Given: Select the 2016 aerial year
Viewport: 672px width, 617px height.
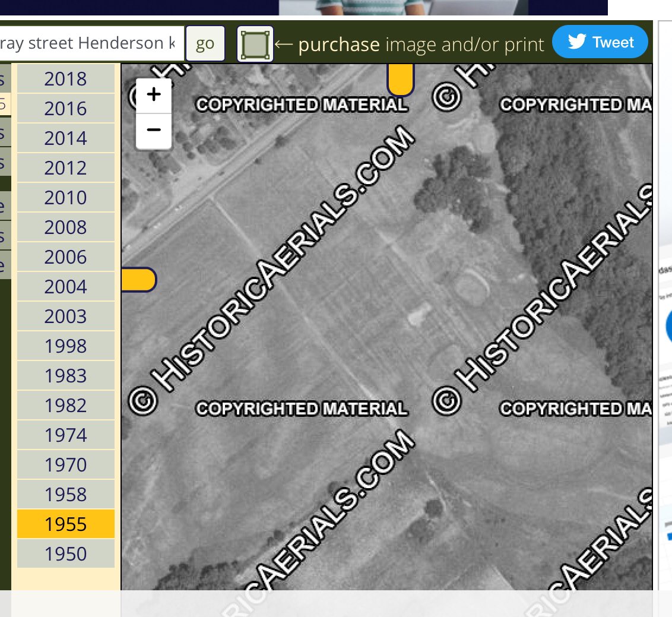Looking at the screenshot, I should (x=65, y=109).
